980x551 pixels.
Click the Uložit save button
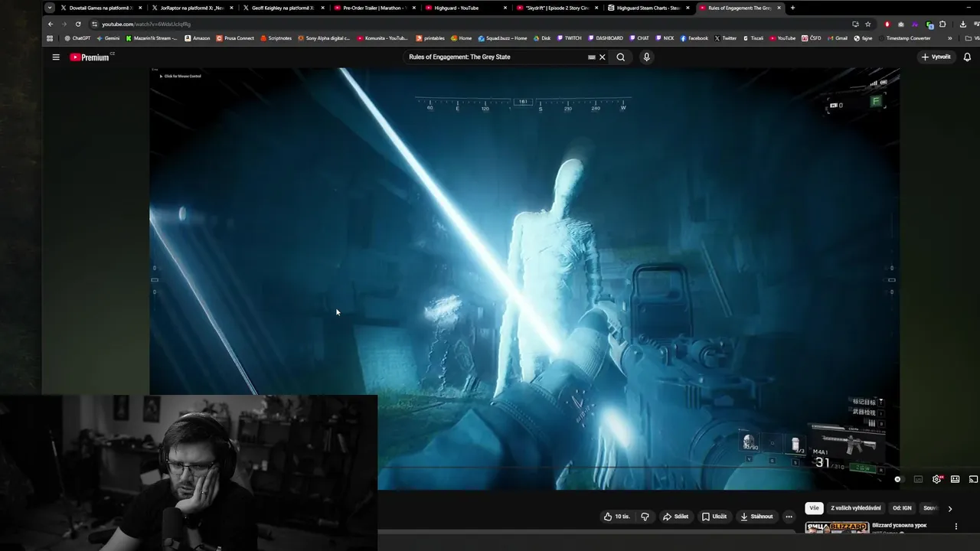[x=714, y=517]
